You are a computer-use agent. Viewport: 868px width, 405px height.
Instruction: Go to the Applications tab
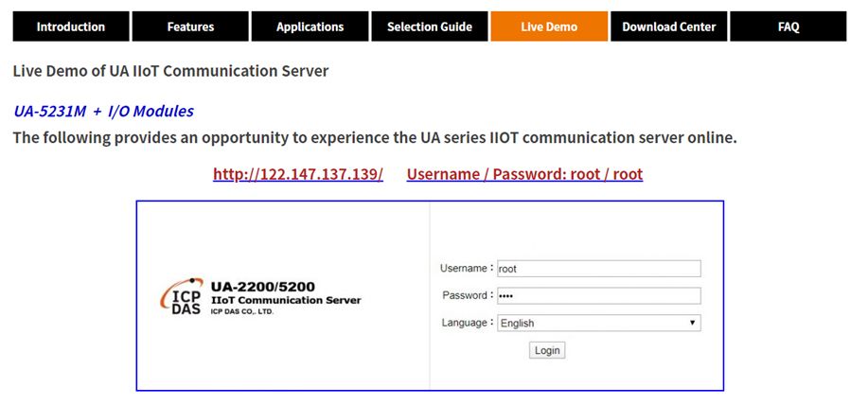tap(310, 26)
